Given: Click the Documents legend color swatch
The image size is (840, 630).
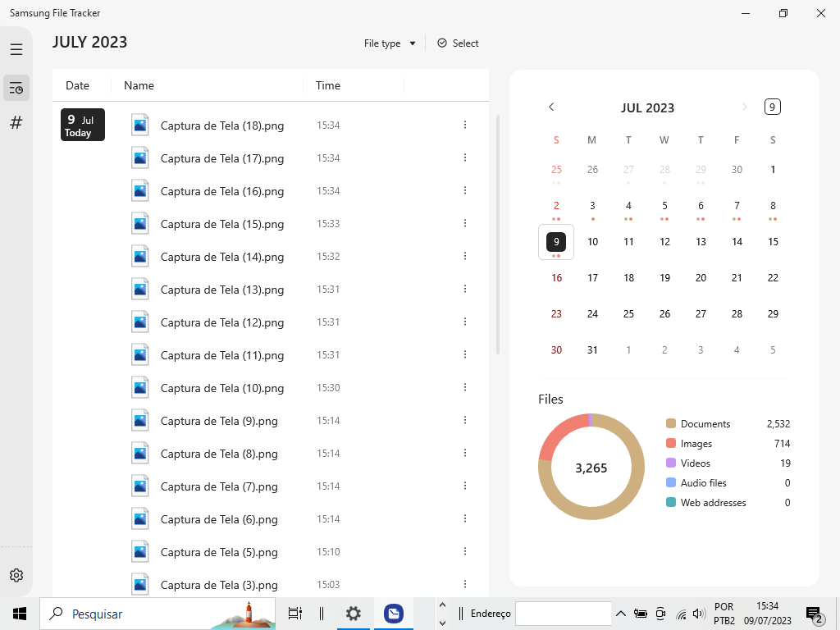Looking at the screenshot, I should (671, 424).
